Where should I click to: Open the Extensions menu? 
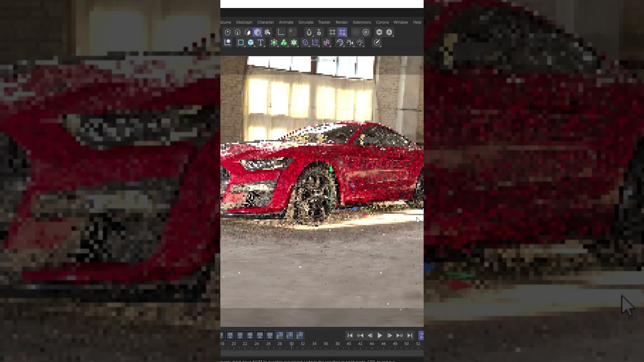click(362, 22)
